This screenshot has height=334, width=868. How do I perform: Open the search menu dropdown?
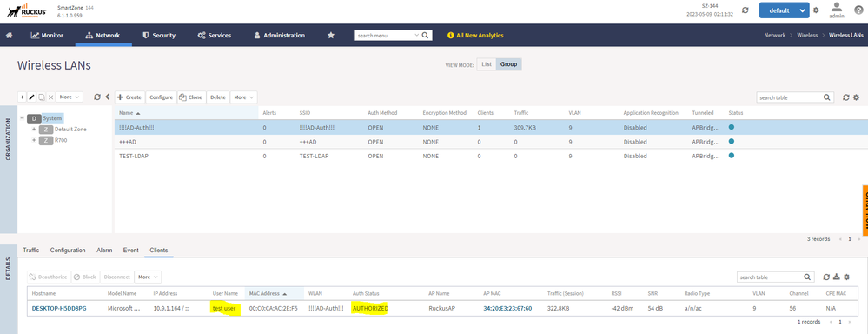pyautogui.click(x=417, y=36)
